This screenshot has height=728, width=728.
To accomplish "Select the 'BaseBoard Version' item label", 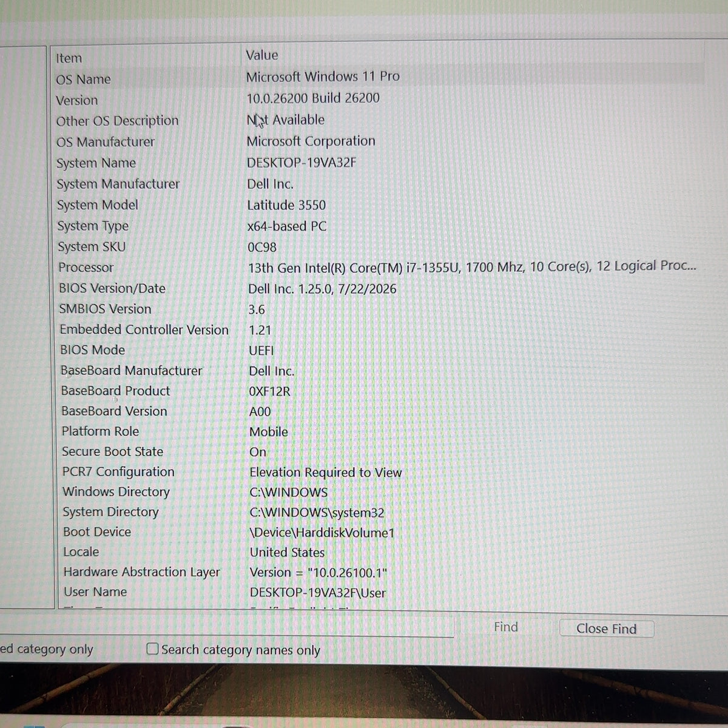I will [114, 411].
